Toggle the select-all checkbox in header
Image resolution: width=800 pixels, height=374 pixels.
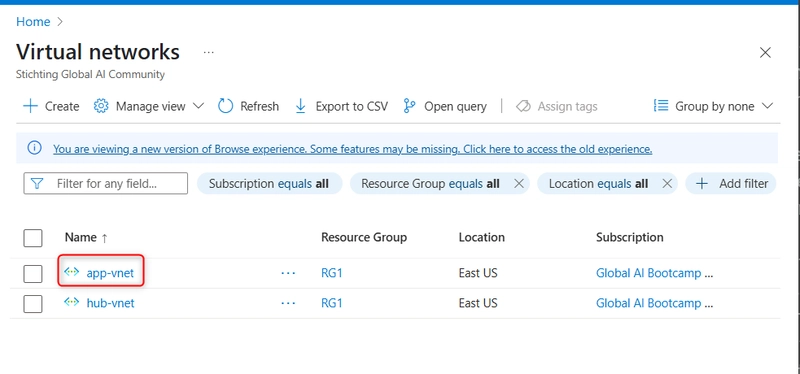pos(33,238)
